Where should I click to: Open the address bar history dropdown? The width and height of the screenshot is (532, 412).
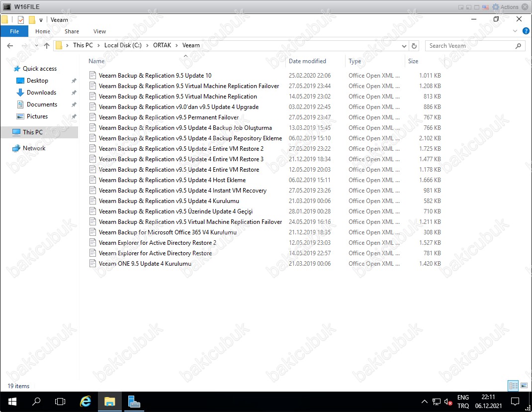click(404, 46)
